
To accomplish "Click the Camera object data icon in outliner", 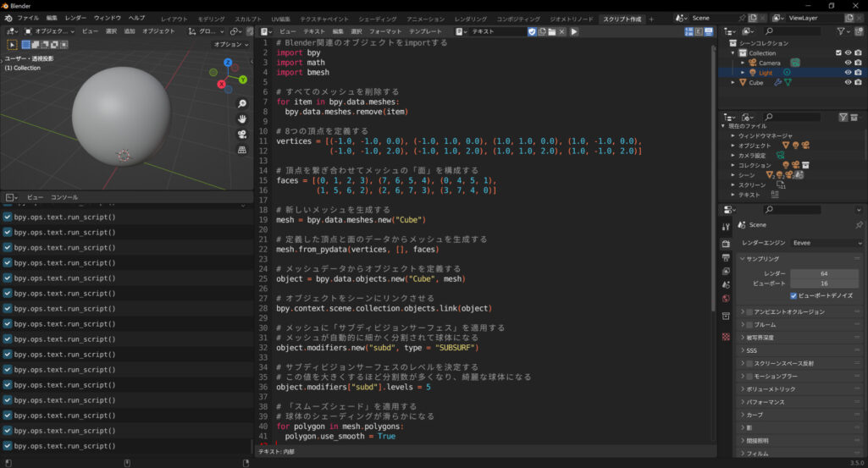I will [795, 63].
